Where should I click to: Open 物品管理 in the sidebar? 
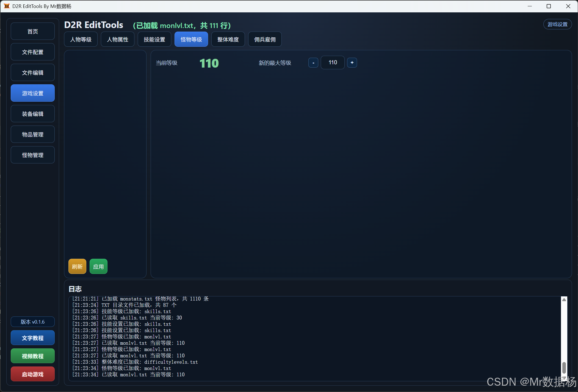[33, 134]
